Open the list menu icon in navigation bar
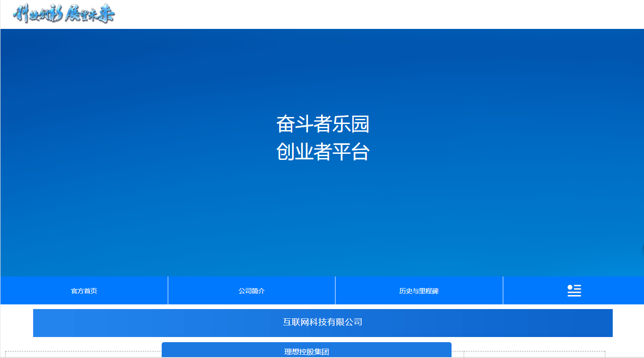This screenshot has width=644, height=358. click(x=574, y=290)
